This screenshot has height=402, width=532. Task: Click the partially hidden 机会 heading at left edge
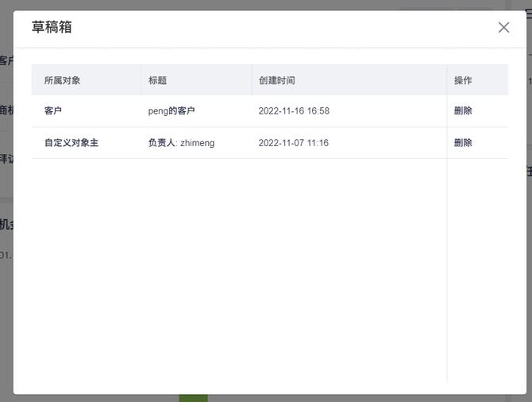pyautogui.click(x=6, y=224)
